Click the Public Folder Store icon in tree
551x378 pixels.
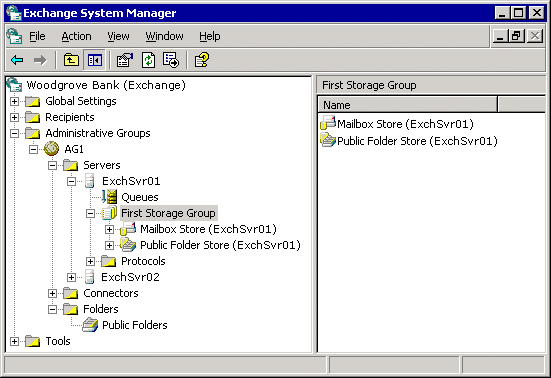pyautogui.click(x=128, y=245)
